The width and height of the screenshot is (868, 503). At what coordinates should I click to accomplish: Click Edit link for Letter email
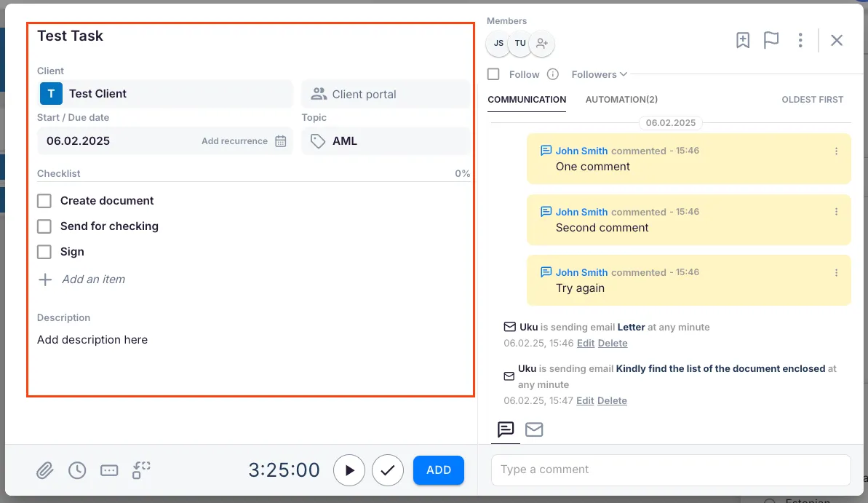585,344
